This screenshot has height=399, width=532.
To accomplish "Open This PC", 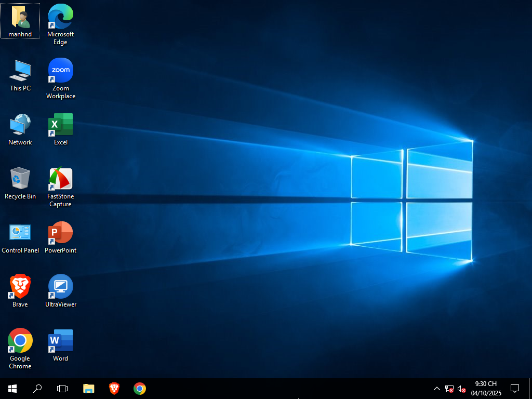I will pyautogui.click(x=20, y=70).
